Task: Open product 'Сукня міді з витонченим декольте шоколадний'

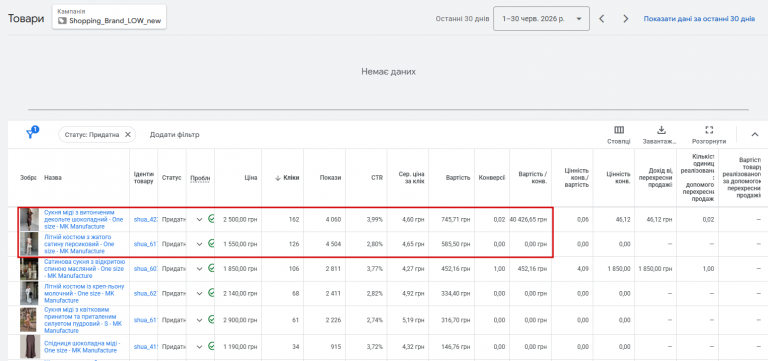Action: (x=83, y=219)
